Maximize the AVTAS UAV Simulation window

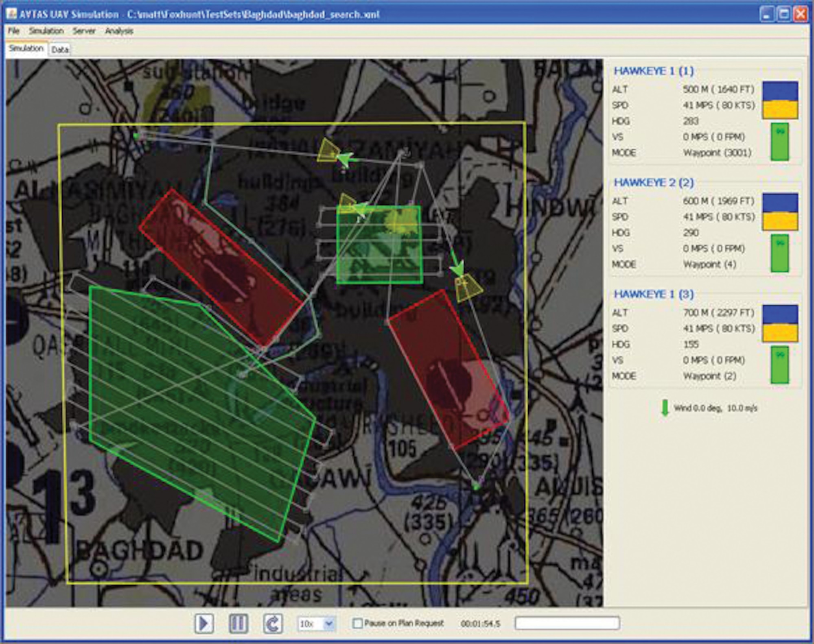point(784,14)
